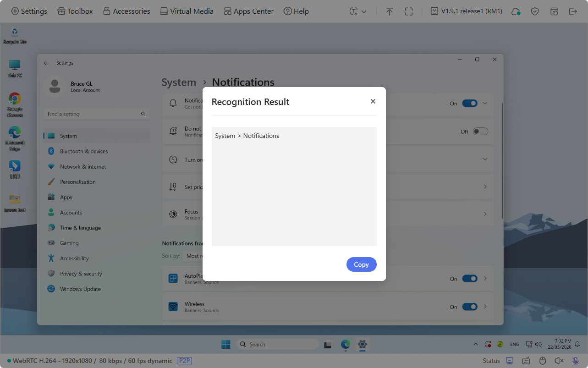This screenshot has height=368, width=588.
Task: Click the collapse toolbar up-arrow icon
Action: click(390, 11)
